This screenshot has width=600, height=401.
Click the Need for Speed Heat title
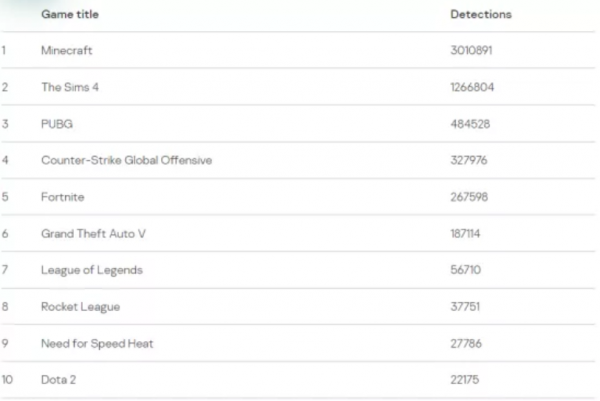(97, 344)
